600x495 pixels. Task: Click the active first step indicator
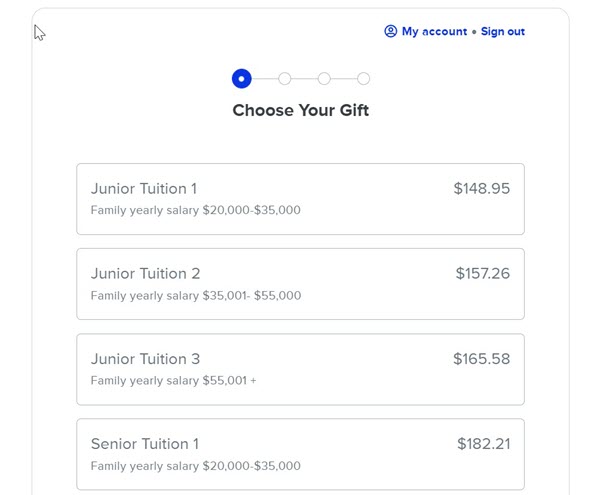click(241, 78)
